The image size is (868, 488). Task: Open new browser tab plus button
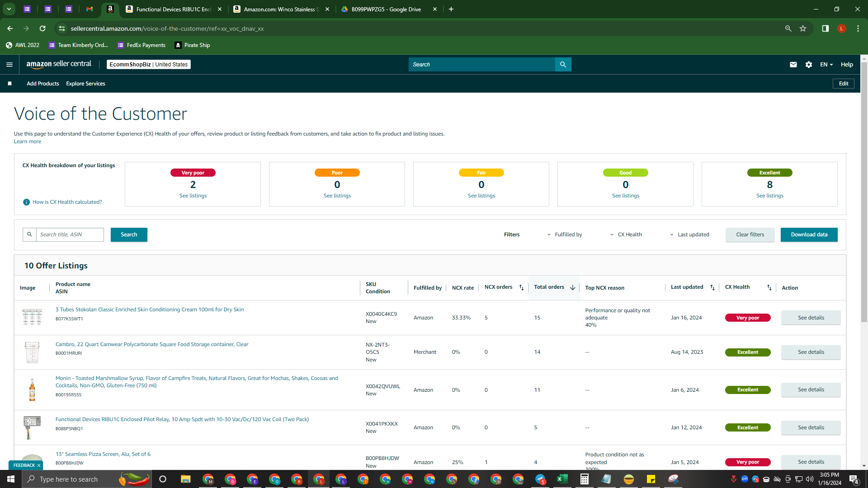coord(451,9)
